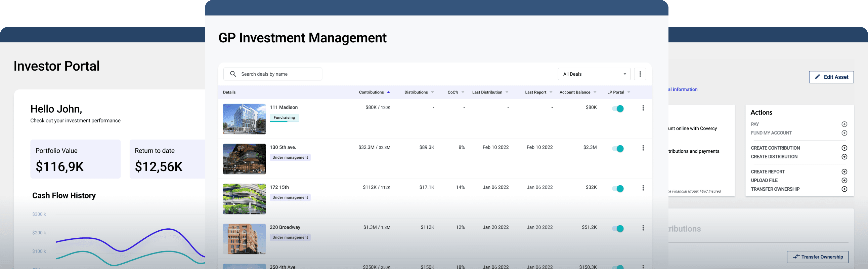Expand the All Deals filter dropdown
868x269 pixels.
coord(594,74)
